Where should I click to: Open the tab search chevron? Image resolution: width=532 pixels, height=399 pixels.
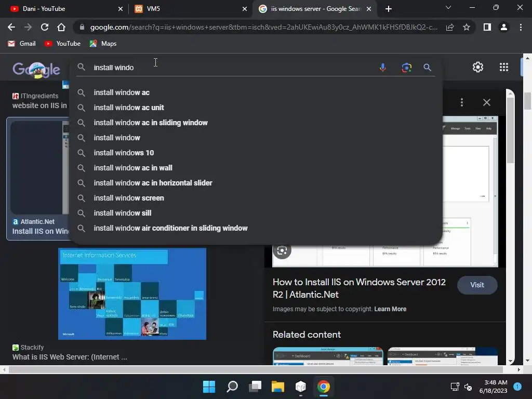tap(448, 7)
